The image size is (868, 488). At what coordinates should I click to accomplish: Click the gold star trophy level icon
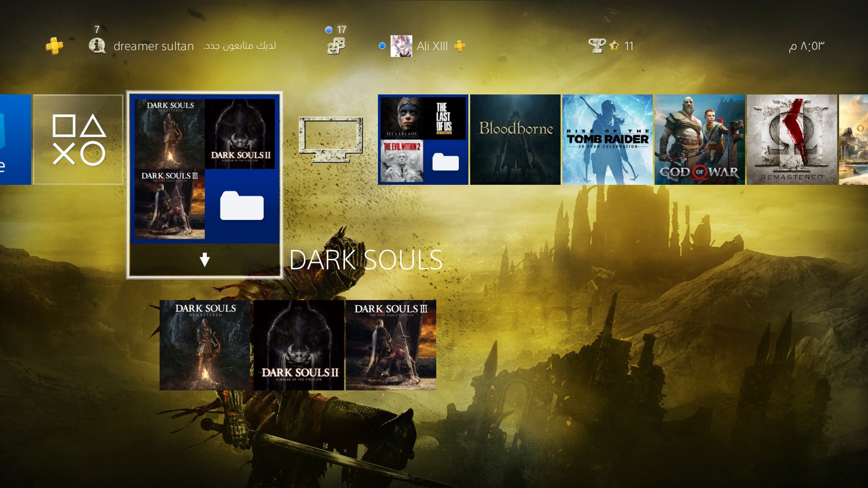(614, 46)
